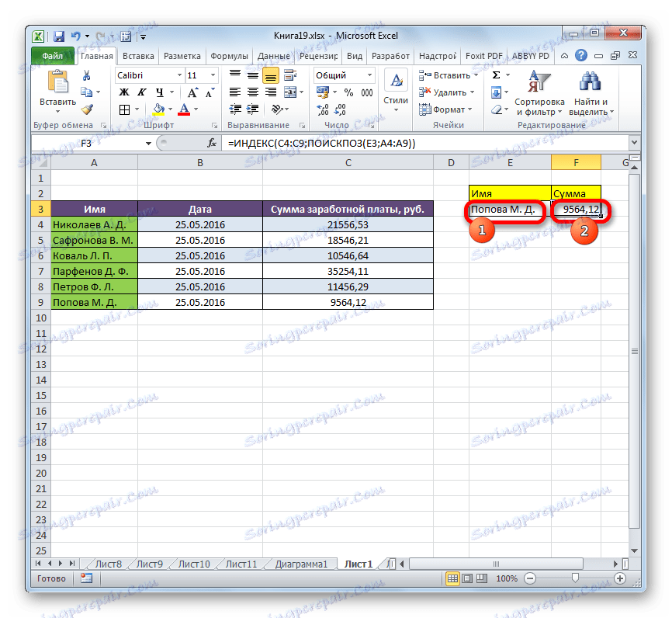Click the zoom out minus button

(530, 578)
